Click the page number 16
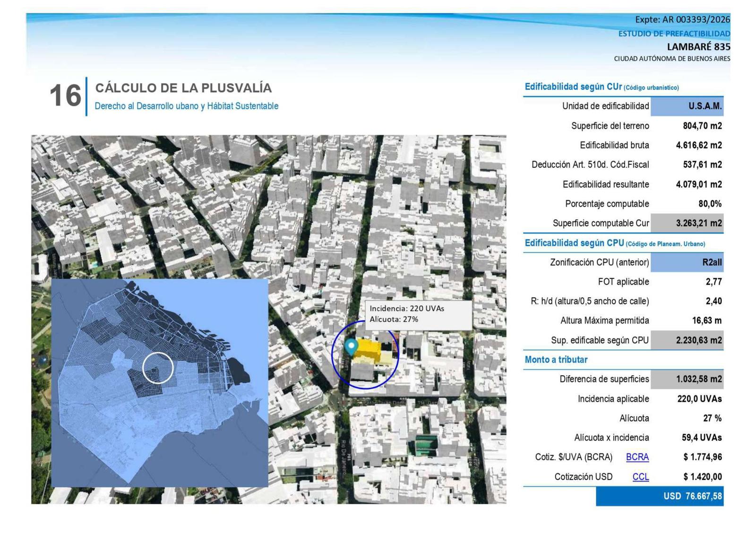Screen dimensions: 756x534 65,96
